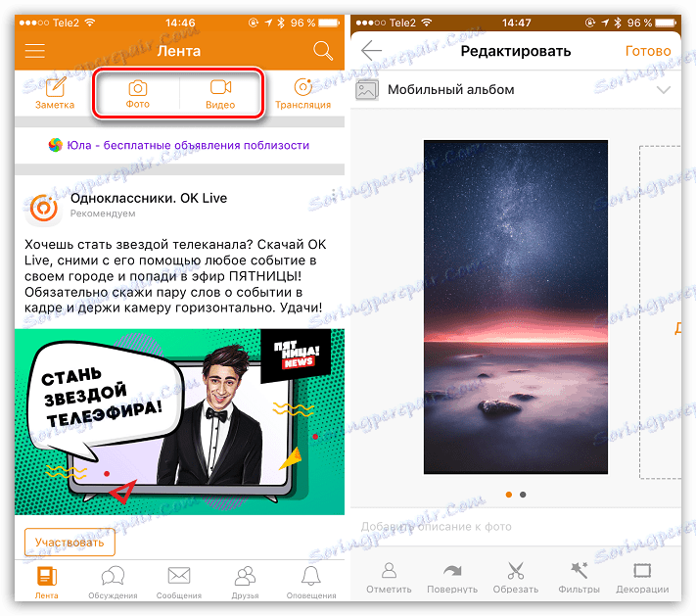Open Декорации frame tool
This screenshot has height=616, width=696.
[x=642, y=578]
